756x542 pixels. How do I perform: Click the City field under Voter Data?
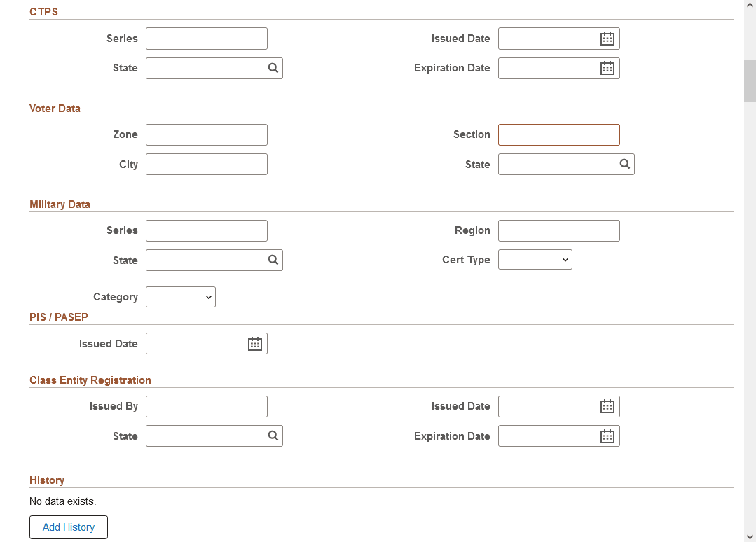206,164
